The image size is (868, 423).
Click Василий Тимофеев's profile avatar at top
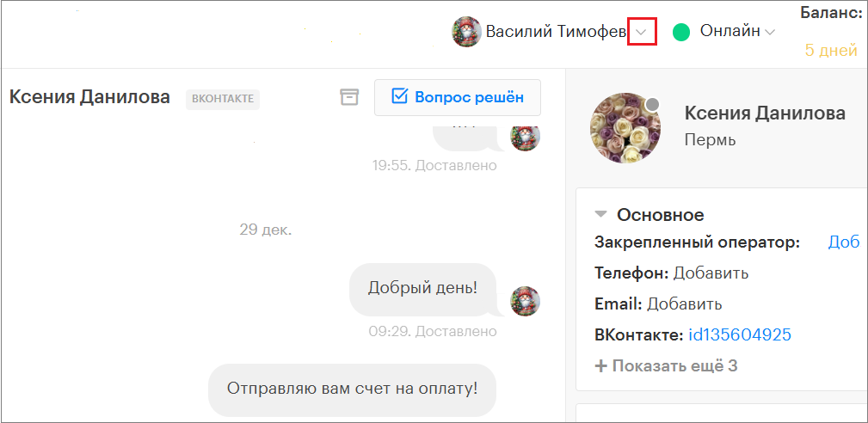pos(466,32)
